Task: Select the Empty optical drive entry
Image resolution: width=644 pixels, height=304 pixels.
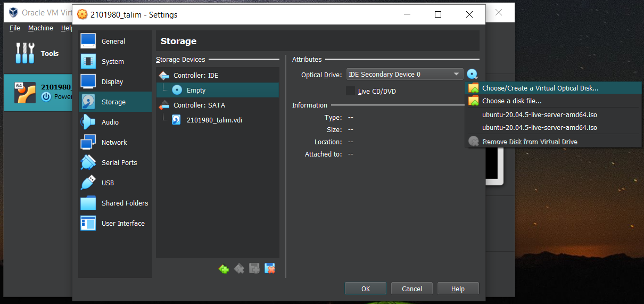Action: click(217, 90)
